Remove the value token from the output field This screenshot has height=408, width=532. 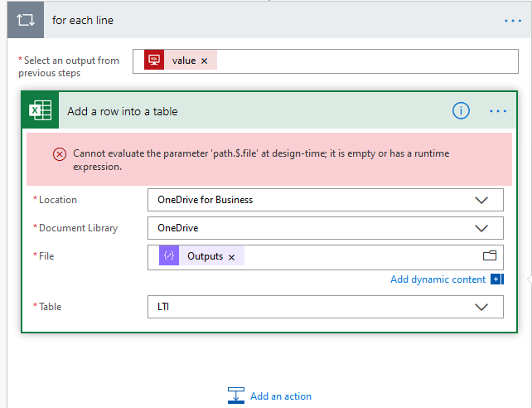[x=204, y=61]
